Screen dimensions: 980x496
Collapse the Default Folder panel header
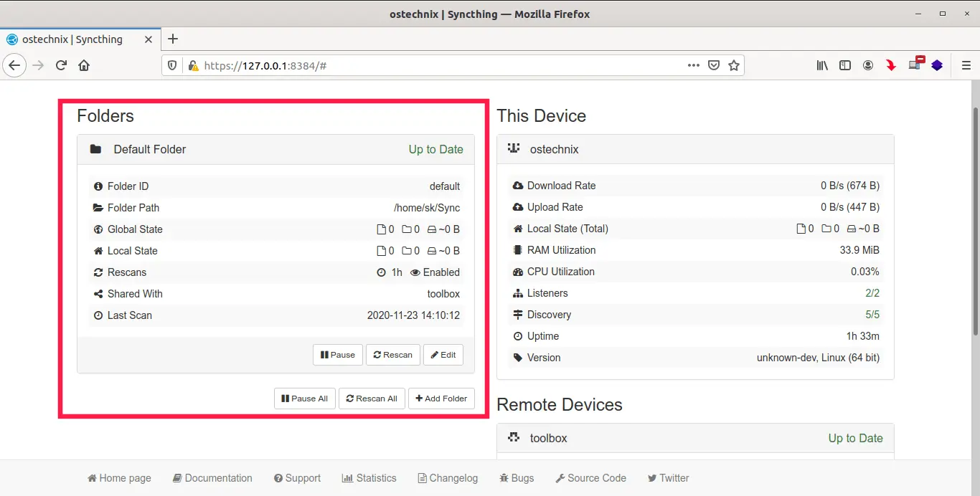point(275,149)
